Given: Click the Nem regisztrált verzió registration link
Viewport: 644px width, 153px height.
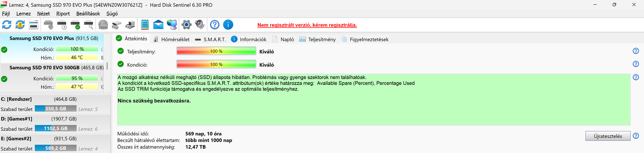Looking at the screenshot, I should pyautogui.click(x=307, y=25).
